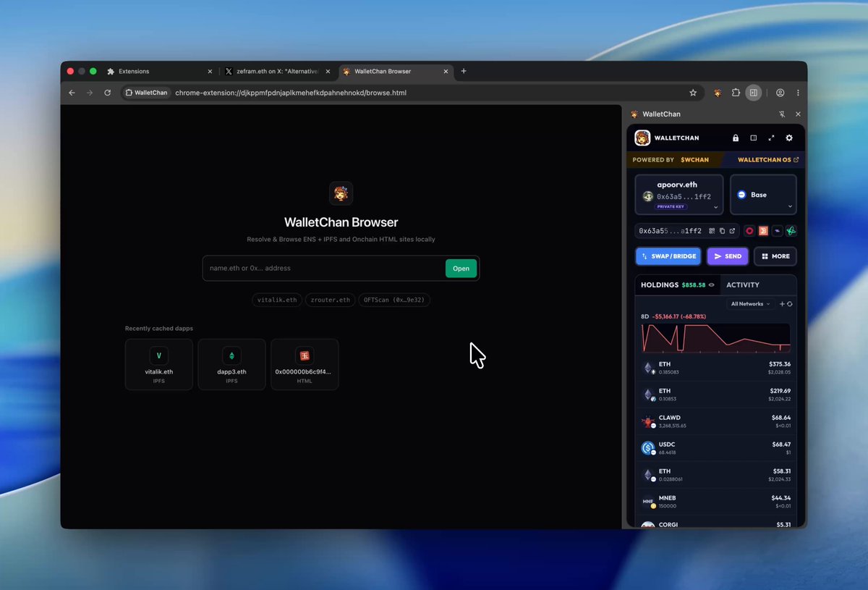
Task: Unpin the WalletChan side panel
Action: tap(782, 114)
